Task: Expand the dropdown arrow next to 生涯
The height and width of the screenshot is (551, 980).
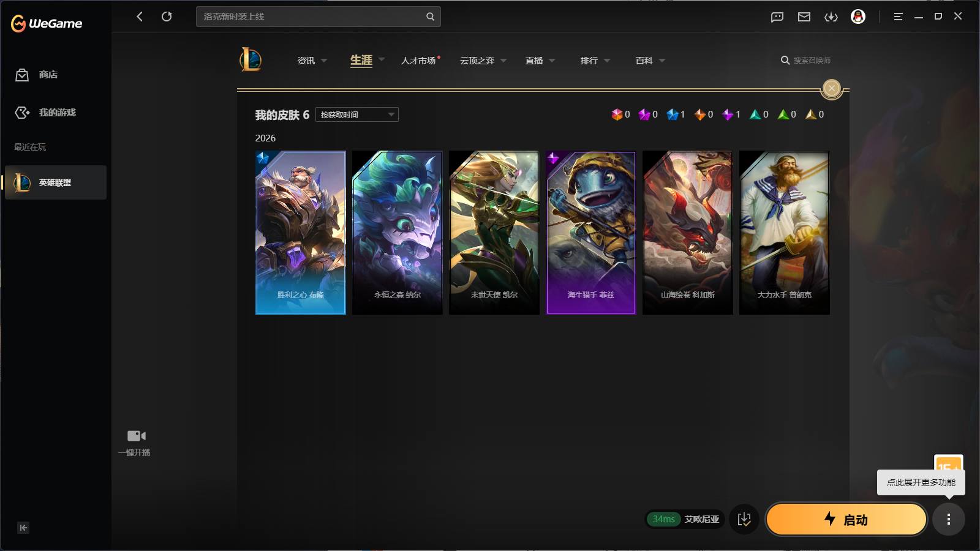Action: (382, 60)
